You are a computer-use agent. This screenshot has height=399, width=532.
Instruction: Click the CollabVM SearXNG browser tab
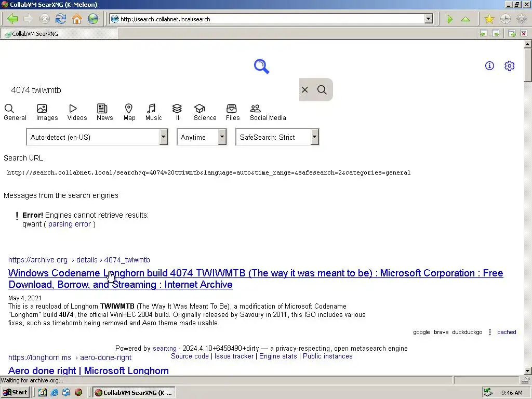[x=59, y=34]
